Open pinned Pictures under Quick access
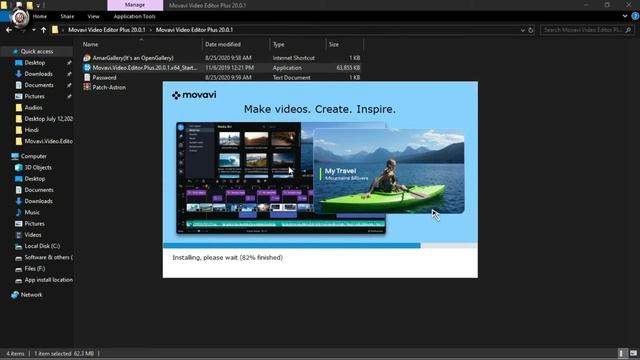This screenshot has height=360, width=640. click(34, 96)
